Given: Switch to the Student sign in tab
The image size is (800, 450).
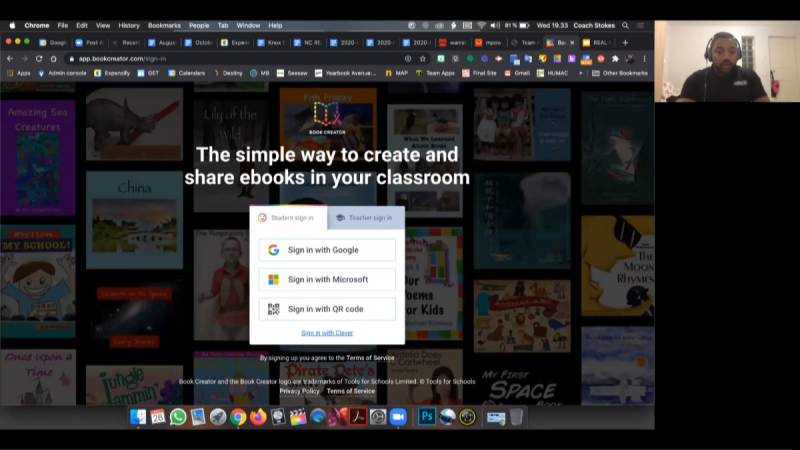Looking at the screenshot, I should 288,218.
